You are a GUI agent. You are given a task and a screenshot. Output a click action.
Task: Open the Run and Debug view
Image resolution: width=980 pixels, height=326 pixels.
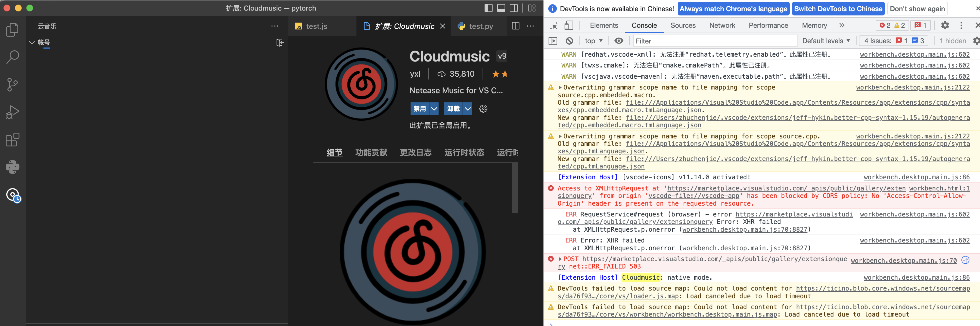(13, 112)
